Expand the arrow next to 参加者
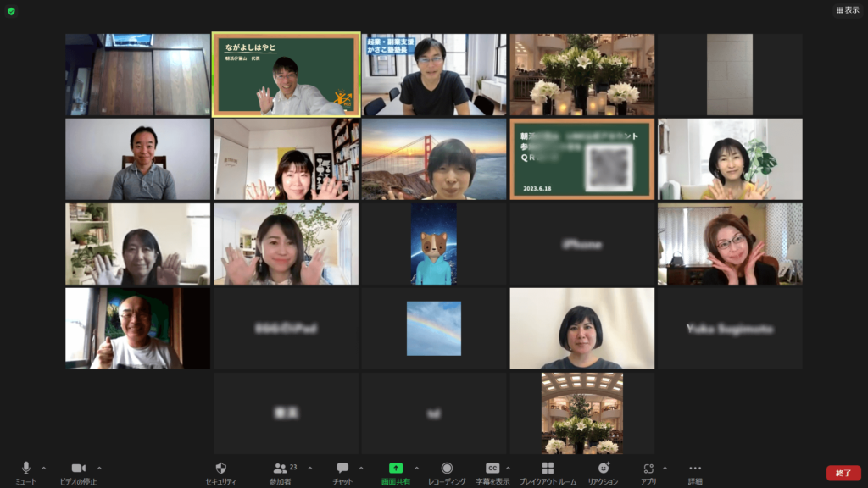Viewport: 868px width, 488px height. point(309,468)
